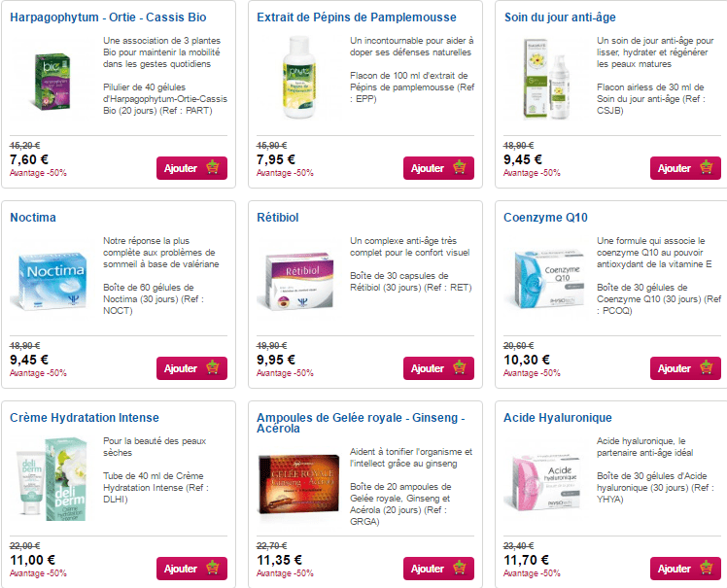Add Ampoules de Gelée royale to cart
The width and height of the screenshot is (727, 588).
[x=438, y=569]
